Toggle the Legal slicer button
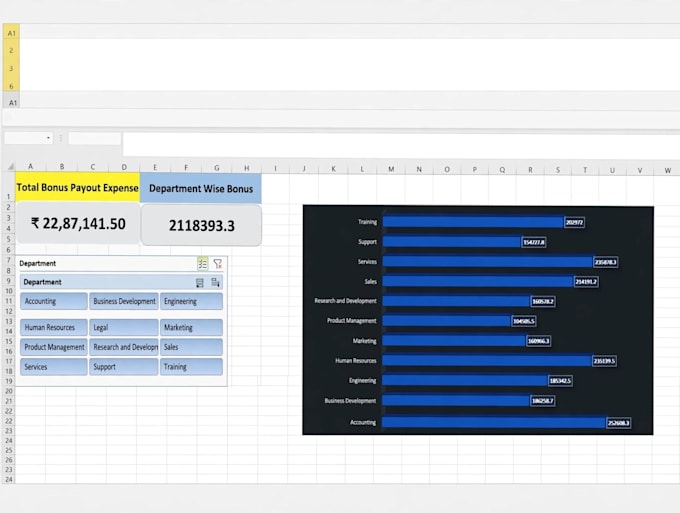The image size is (680, 513). click(x=124, y=327)
